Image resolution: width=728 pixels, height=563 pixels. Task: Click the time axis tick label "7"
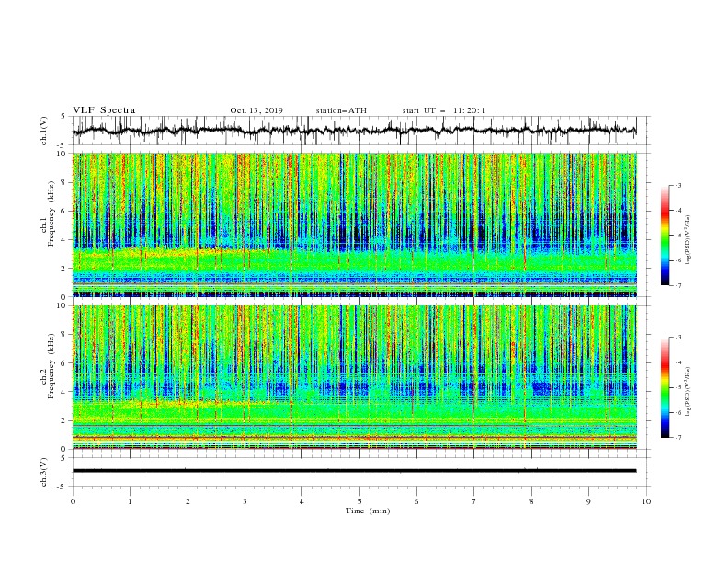474,501
